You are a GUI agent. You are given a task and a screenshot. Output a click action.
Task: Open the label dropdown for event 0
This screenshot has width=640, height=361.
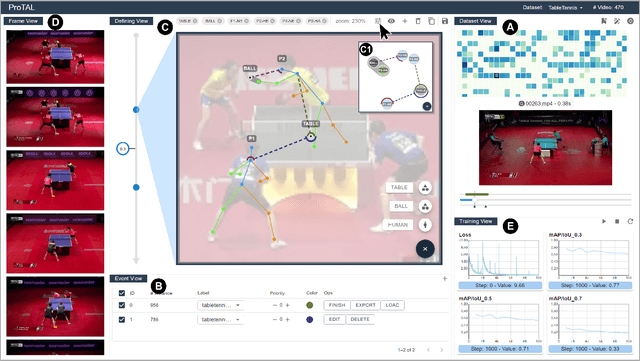[220, 305]
